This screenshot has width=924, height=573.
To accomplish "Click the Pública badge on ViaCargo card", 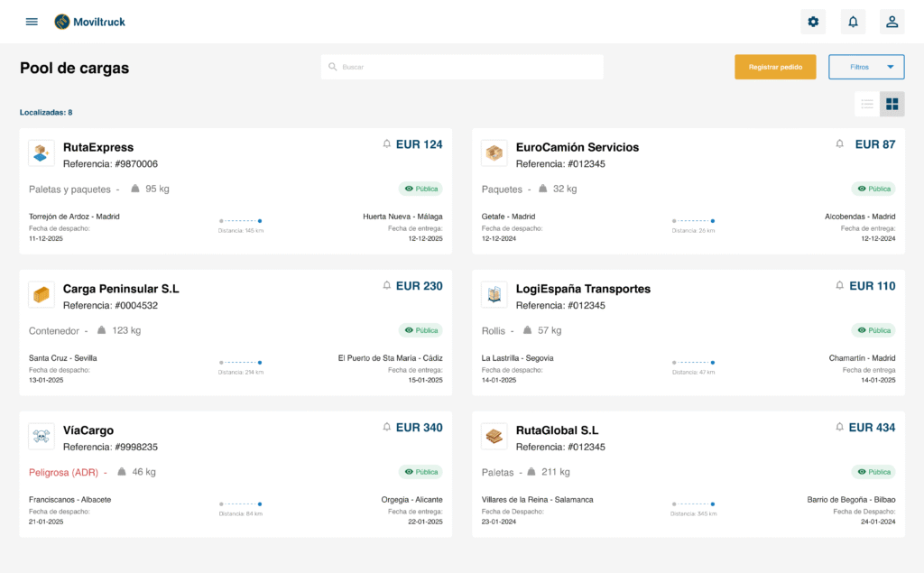I will pyautogui.click(x=421, y=472).
